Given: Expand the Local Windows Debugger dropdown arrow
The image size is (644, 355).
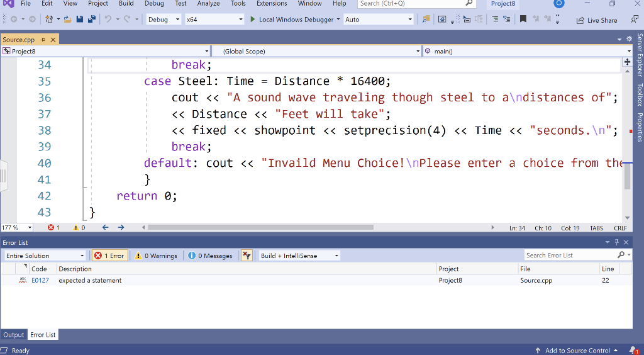Looking at the screenshot, I should pyautogui.click(x=338, y=20).
